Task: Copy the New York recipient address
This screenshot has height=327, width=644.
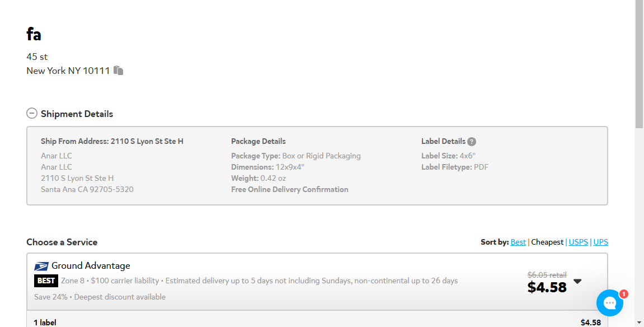Action: 118,71
